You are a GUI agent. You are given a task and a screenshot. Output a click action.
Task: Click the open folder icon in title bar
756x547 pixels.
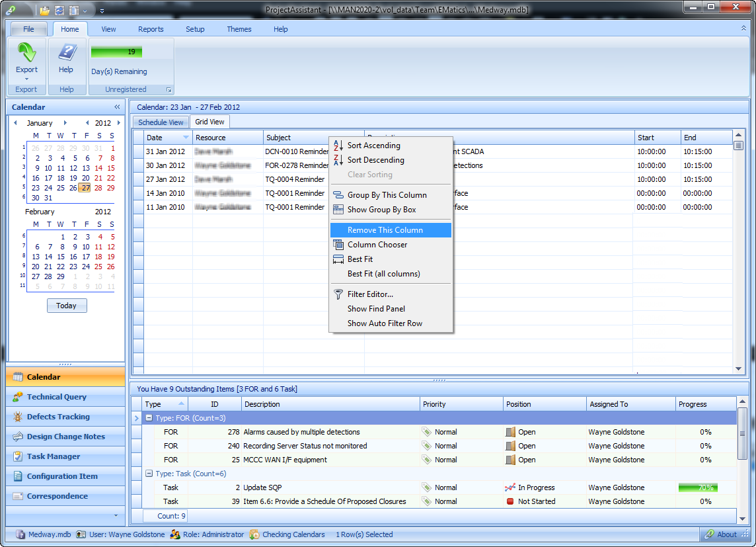pos(45,10)
